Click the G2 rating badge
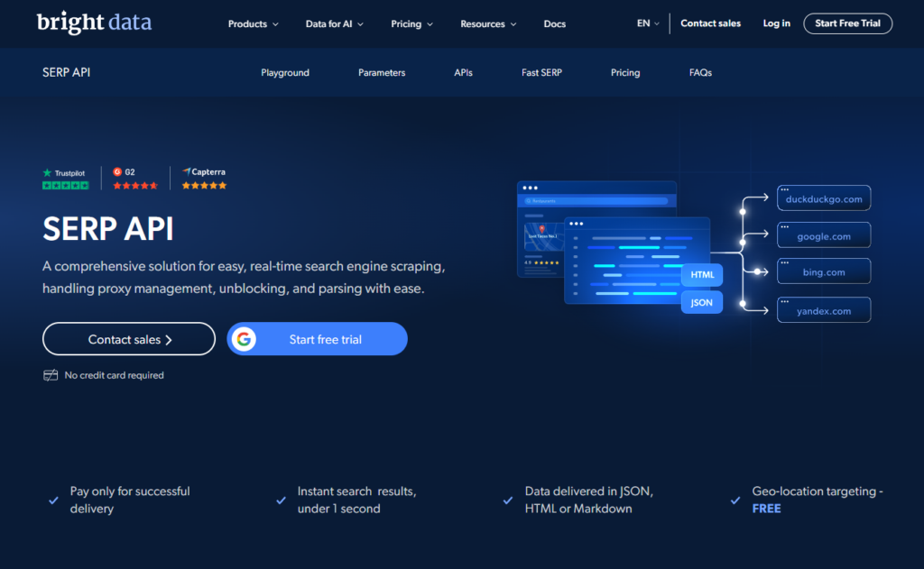The width and height of the screenshot is (924, 569). (x=135, y=179)
